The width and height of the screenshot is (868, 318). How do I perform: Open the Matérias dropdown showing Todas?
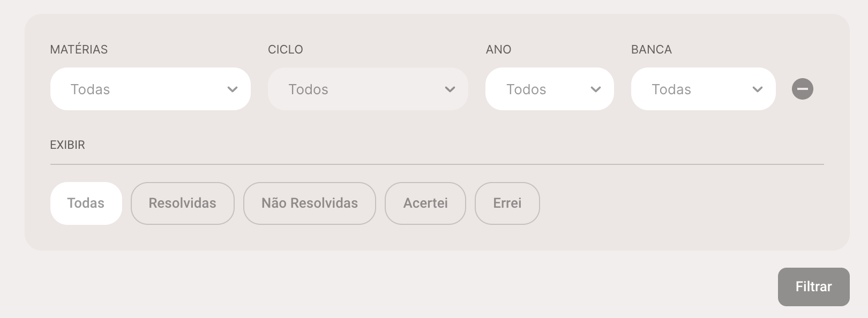point(151,89)
